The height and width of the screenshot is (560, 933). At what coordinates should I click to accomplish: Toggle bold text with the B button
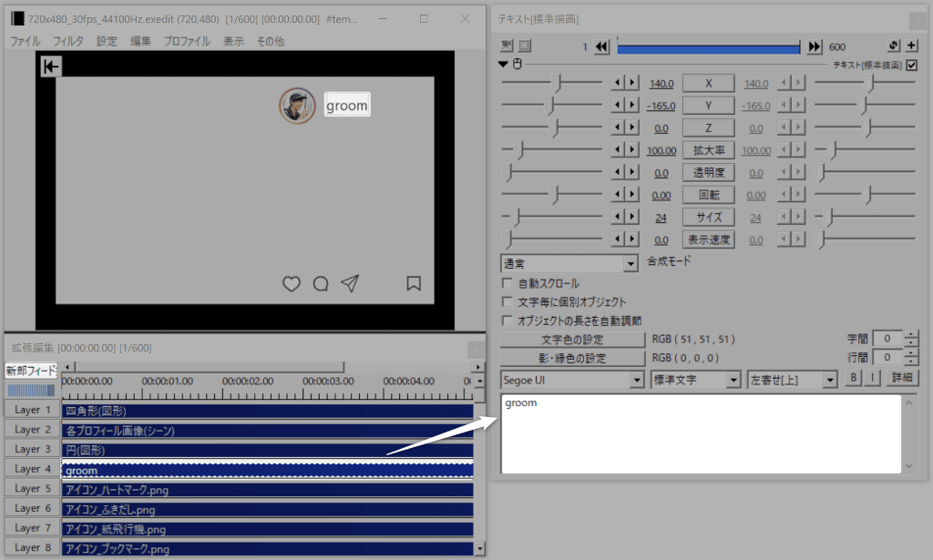coord(854,378)
